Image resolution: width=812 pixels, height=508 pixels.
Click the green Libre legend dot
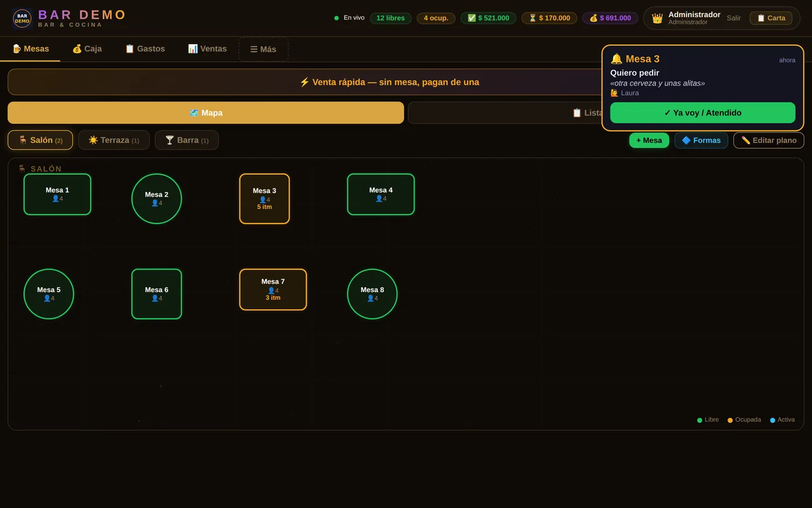click(x=699, y=420)
